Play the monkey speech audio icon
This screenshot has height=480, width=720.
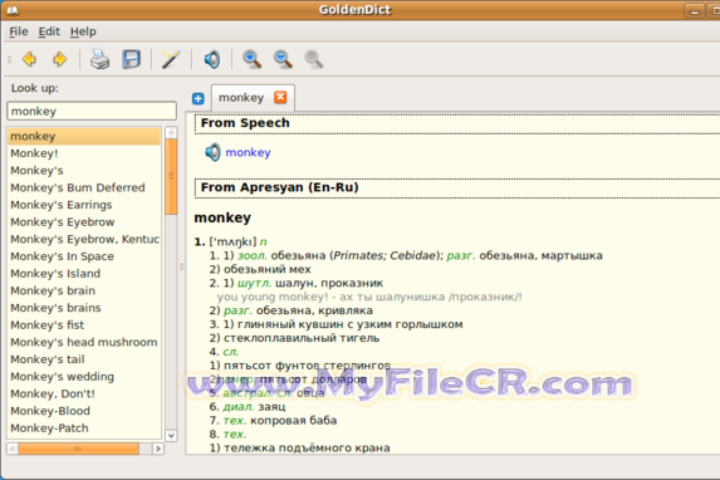pos(213,152)
